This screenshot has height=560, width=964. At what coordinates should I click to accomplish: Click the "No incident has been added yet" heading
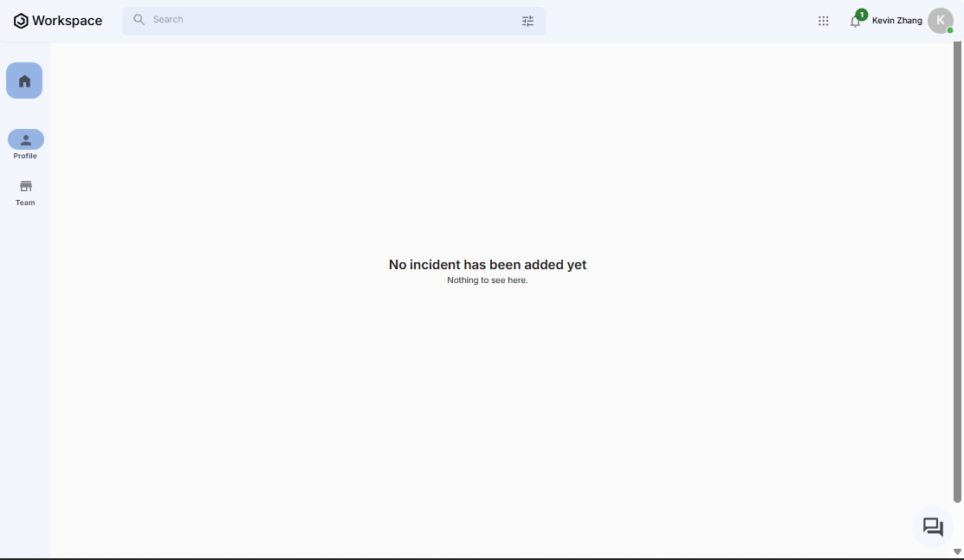click(488, 265)
